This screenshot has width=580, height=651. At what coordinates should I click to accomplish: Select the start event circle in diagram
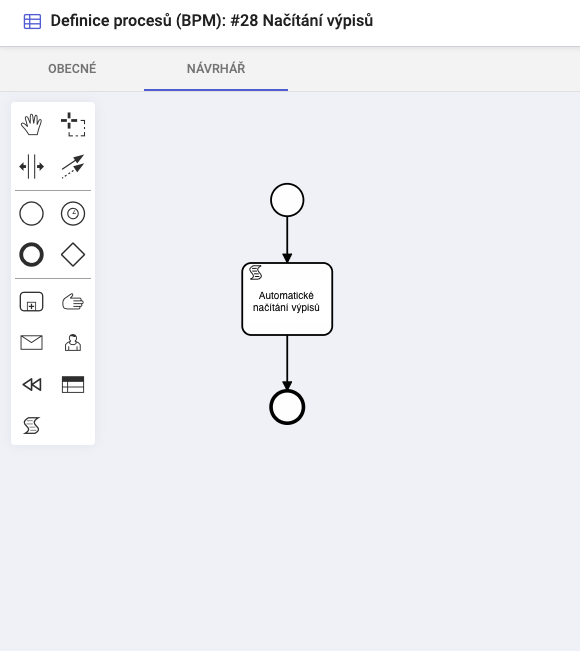point(287,200)
